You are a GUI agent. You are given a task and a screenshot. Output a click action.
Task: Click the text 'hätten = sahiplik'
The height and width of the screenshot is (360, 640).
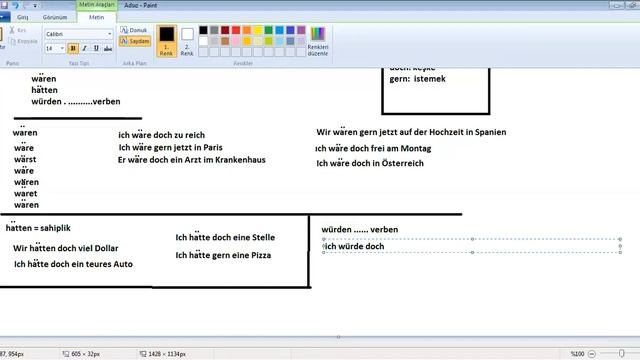38,228
